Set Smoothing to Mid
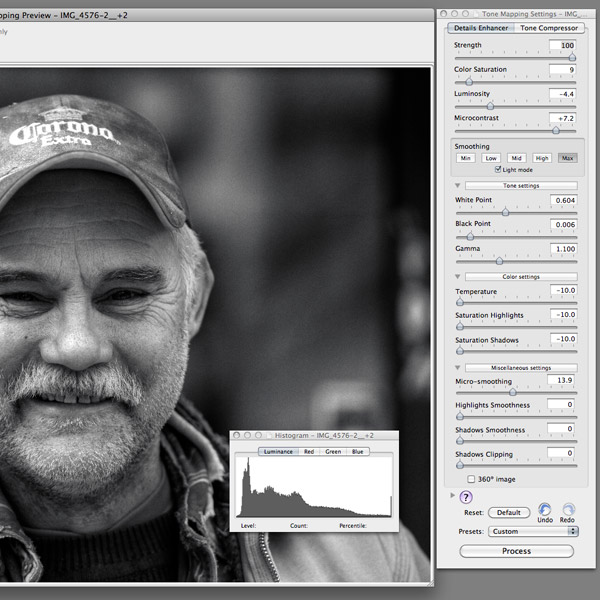Image resolution: width=600 pixels, height=600 pixels. pos(517,158)
